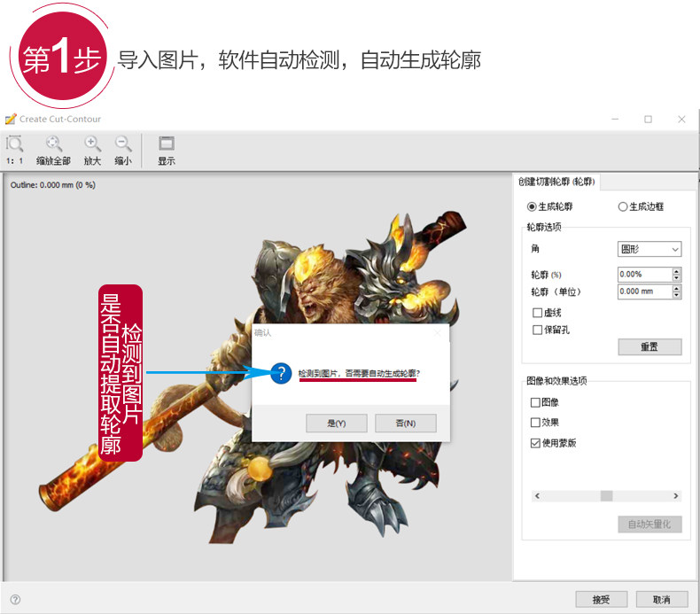
Task: Click the 轮廓 (%) value field
Action: (x=645, y=274)
